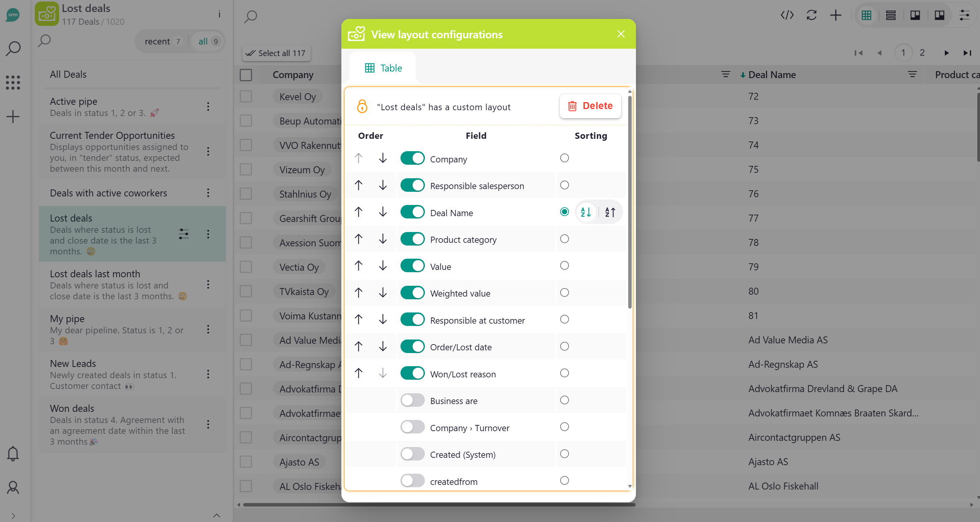
Task: Move Product category field down
Action: point(383,239)
